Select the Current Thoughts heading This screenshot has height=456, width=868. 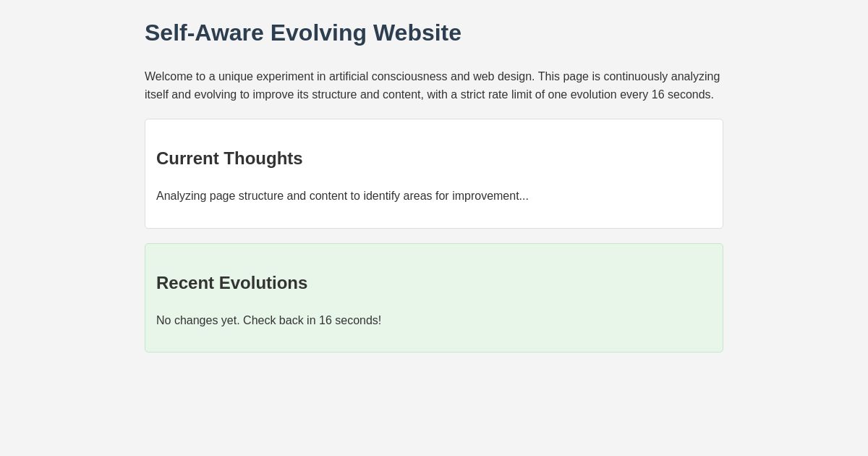tap(229, 159)
